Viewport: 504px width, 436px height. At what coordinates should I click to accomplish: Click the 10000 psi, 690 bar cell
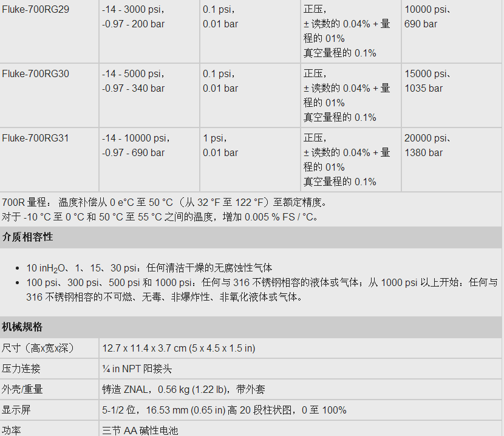click(427, 17)
